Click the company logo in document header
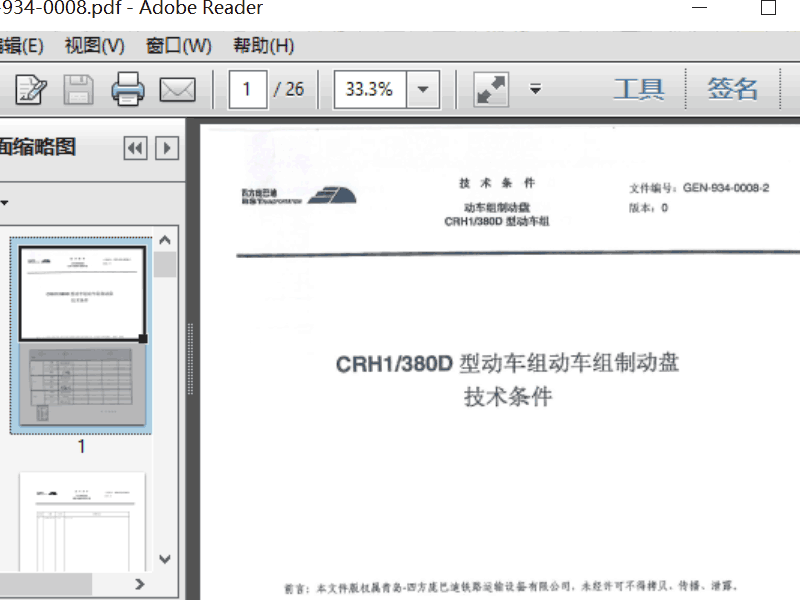The width and height of the screenshot is (800, 600). coord(298,195)
